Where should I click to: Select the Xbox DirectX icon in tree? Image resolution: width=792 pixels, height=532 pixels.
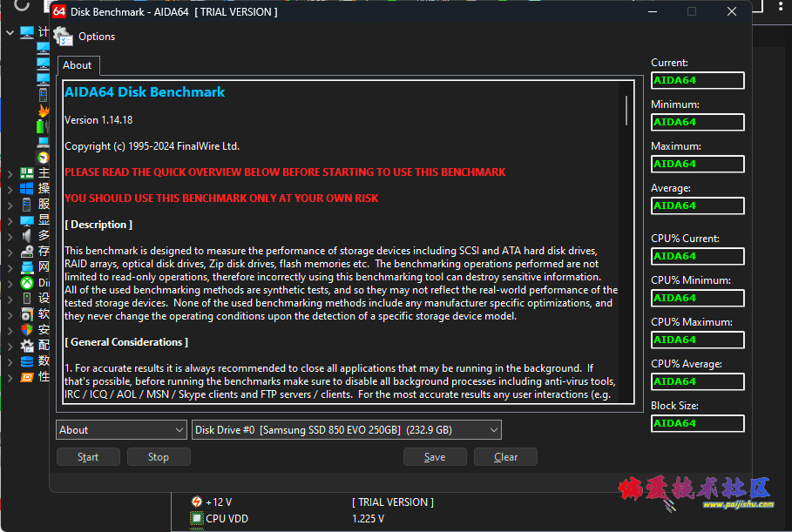coord(27,283)
